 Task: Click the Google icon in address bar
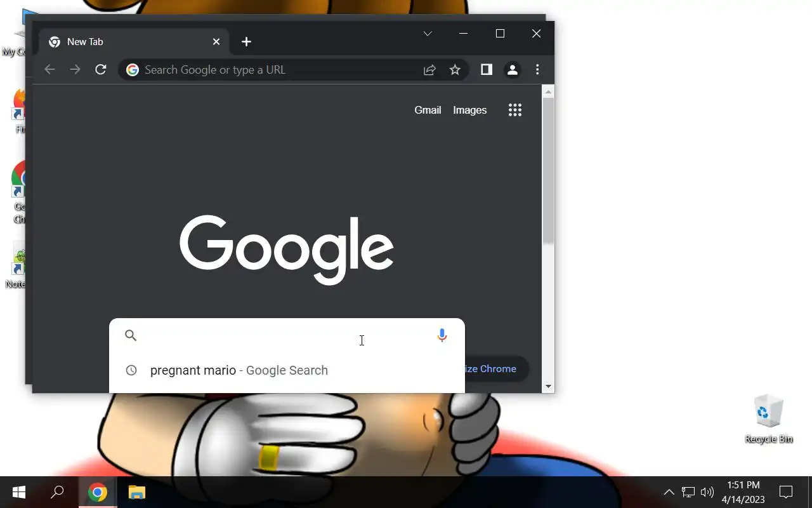pos(132,70)
